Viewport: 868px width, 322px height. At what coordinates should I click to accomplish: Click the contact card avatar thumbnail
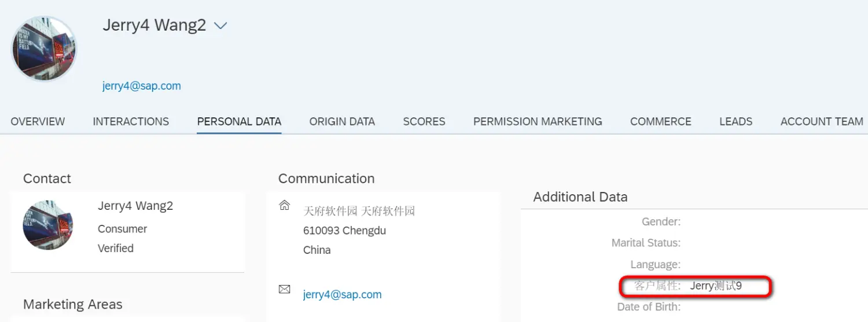pos(48,225)
